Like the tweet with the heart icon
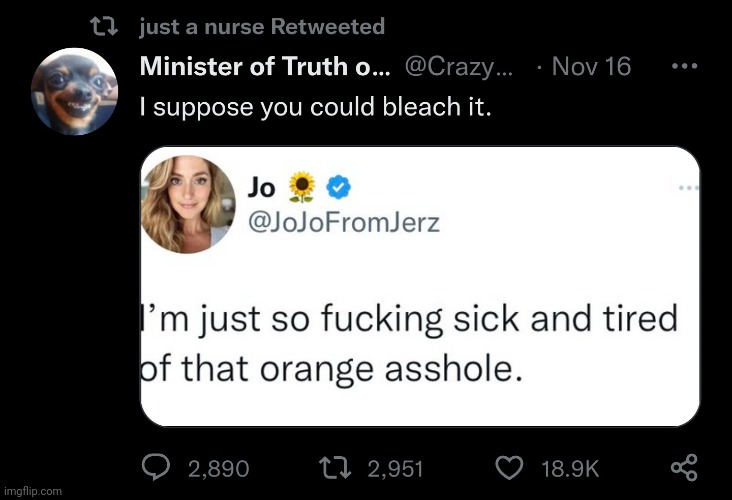This screenshot has height=500, width=732. [x=511, y=467]
